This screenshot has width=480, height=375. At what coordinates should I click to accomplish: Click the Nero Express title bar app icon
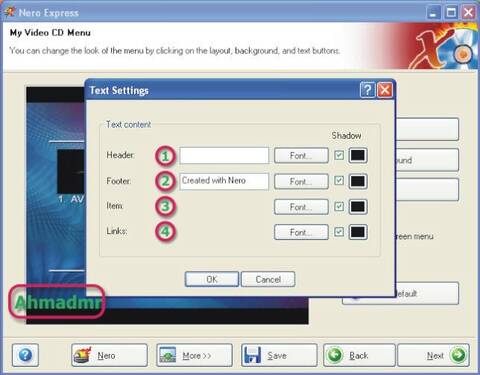coord(10,12)
